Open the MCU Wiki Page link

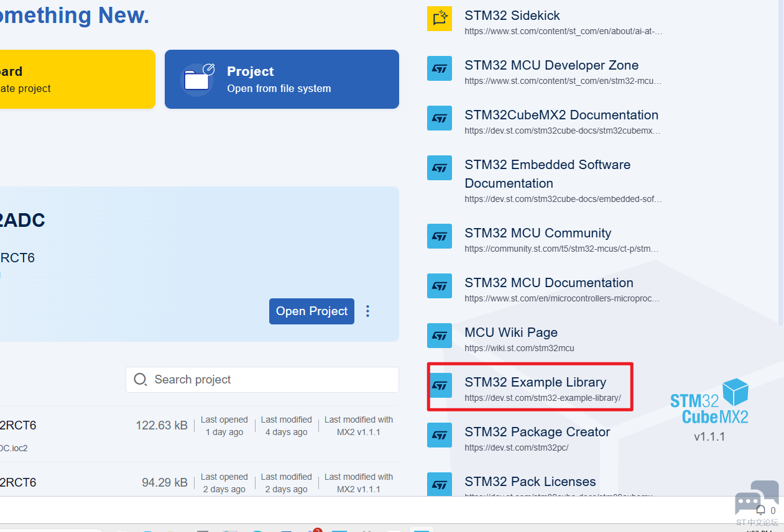coord(511,332)
